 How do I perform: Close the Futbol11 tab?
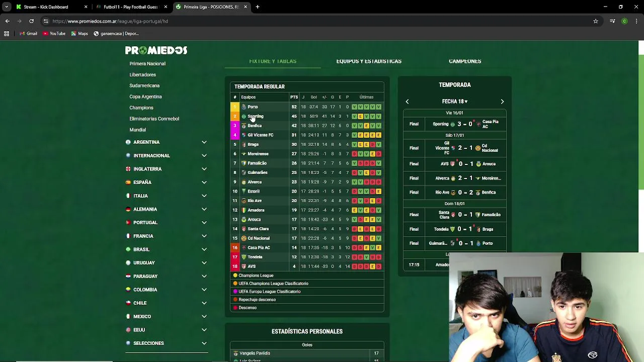click(166, 7)
